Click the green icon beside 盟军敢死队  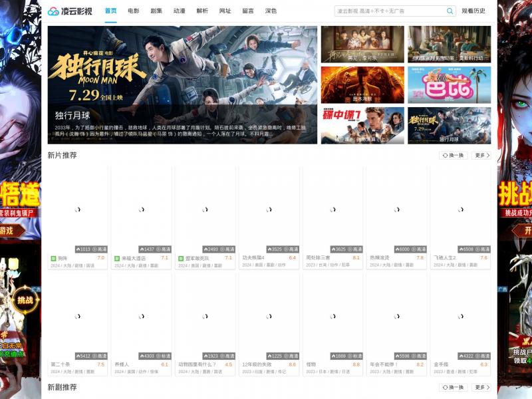point(181,259)
